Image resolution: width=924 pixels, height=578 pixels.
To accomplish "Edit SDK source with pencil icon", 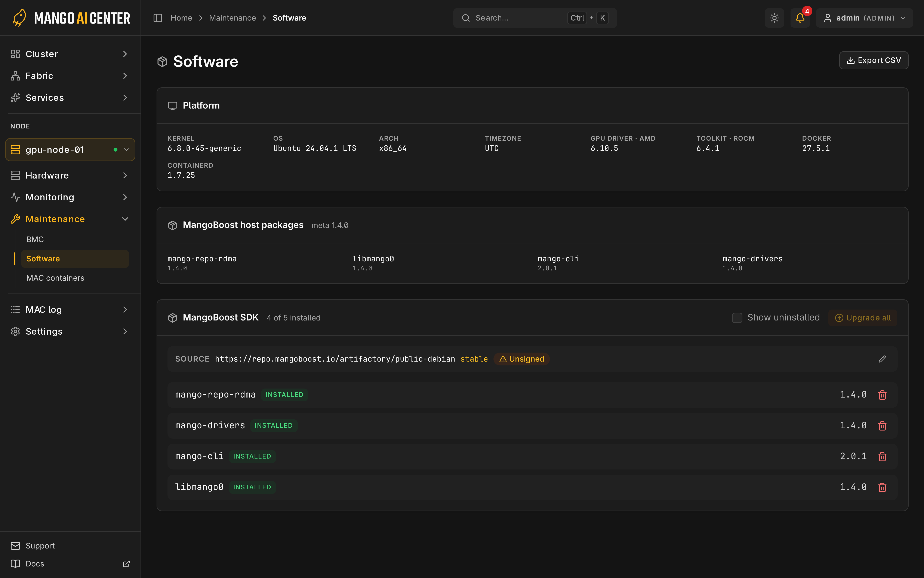I will tap(882, 359).
